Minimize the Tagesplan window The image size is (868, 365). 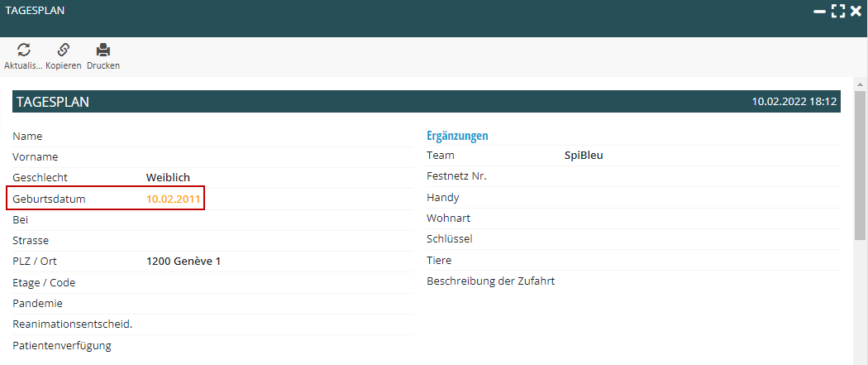(819, 12)
